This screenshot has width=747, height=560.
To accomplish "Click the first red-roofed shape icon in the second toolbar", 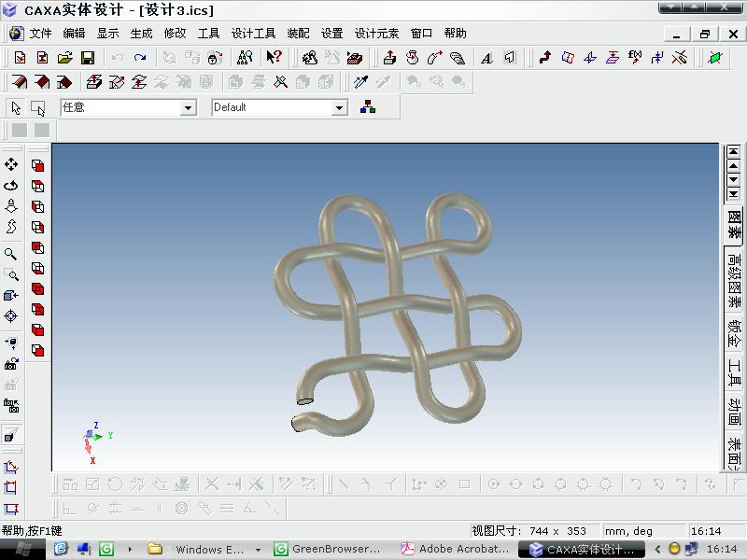I will (x=19, y=82).
